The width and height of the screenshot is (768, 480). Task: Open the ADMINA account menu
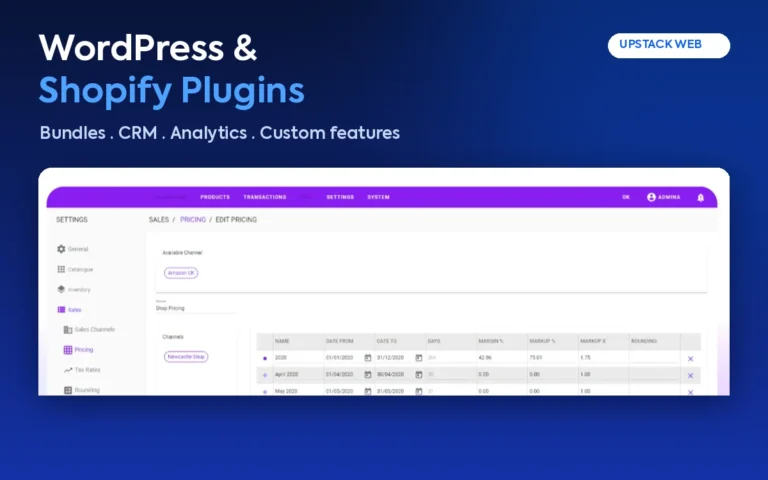[664, 197]
